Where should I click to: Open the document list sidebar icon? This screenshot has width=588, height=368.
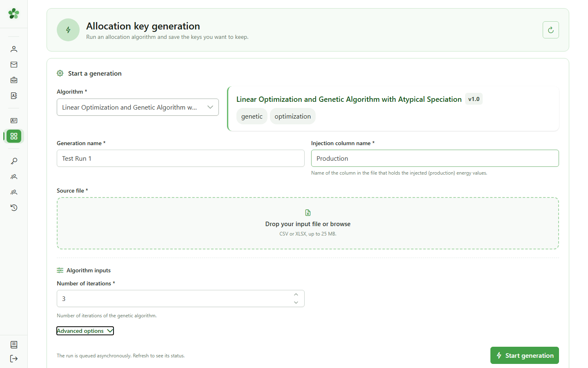14,345
